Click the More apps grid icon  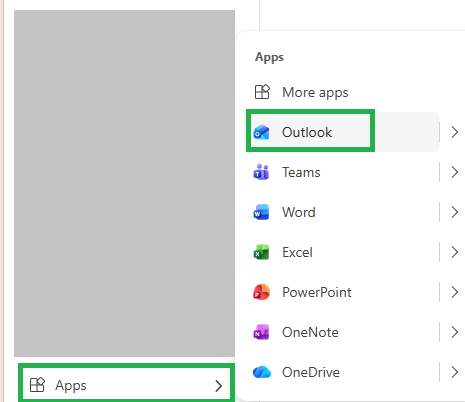coord(262,92)
